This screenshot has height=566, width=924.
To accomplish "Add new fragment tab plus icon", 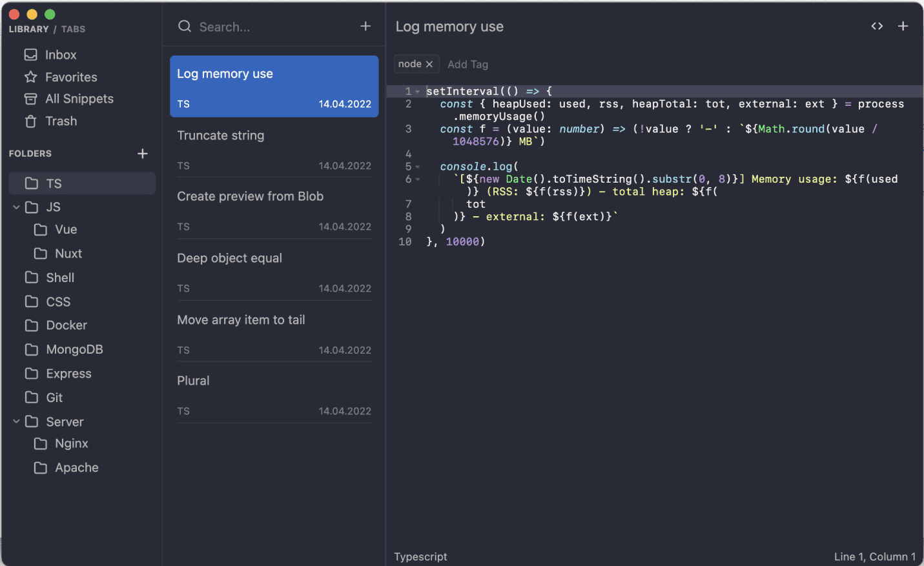I will tap(903, 26).
